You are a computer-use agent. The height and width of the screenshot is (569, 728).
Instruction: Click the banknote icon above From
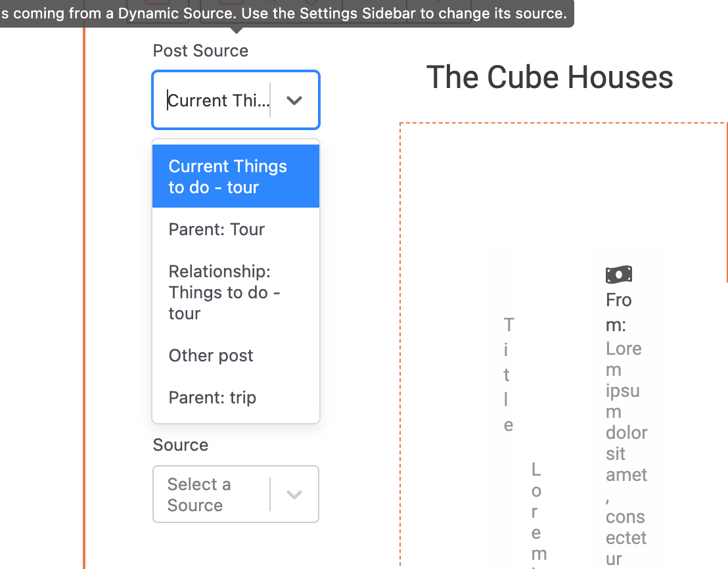click(x=618, y=274)
